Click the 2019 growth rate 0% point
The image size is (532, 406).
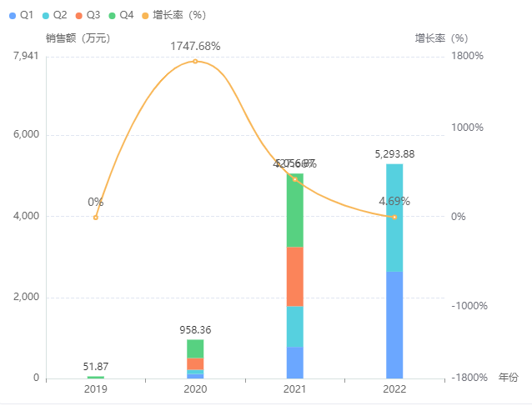96,218
